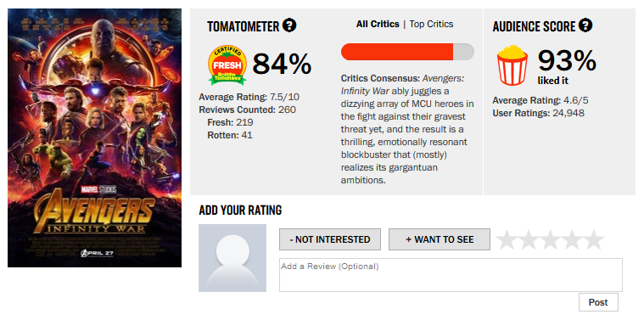Click the Certified Fresh tomato badge
This screenshot has height=320, width=644.
point(227,65)
